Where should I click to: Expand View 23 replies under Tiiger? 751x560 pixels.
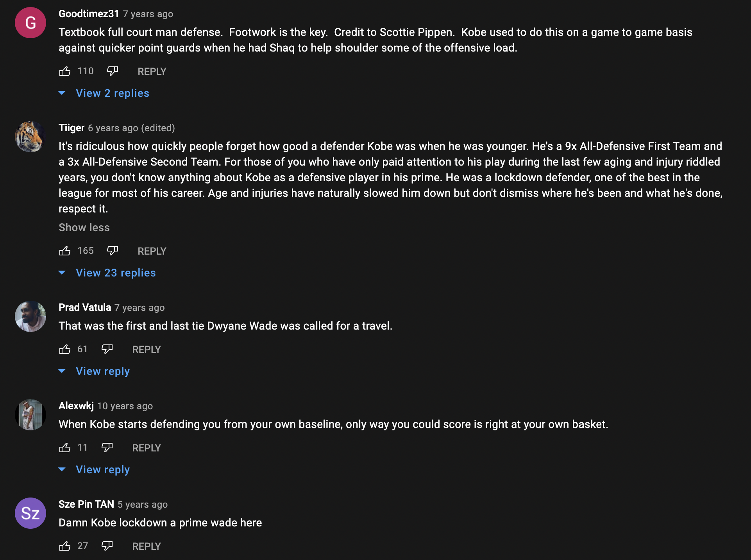tap(115, 273)
